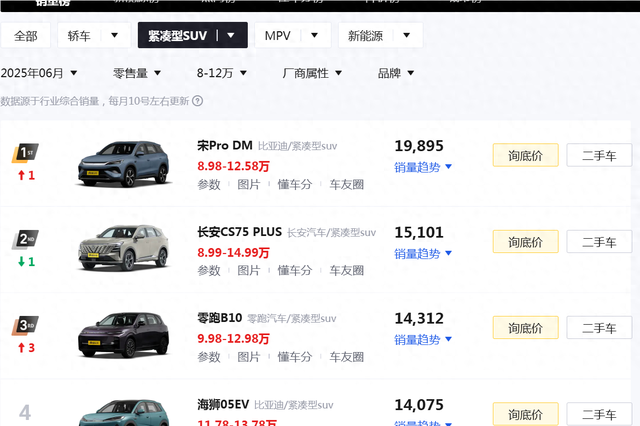View 图片 for 长安CS75 PLUS
The width and height of the screenshot is (640, 426).
click(249, 271)
